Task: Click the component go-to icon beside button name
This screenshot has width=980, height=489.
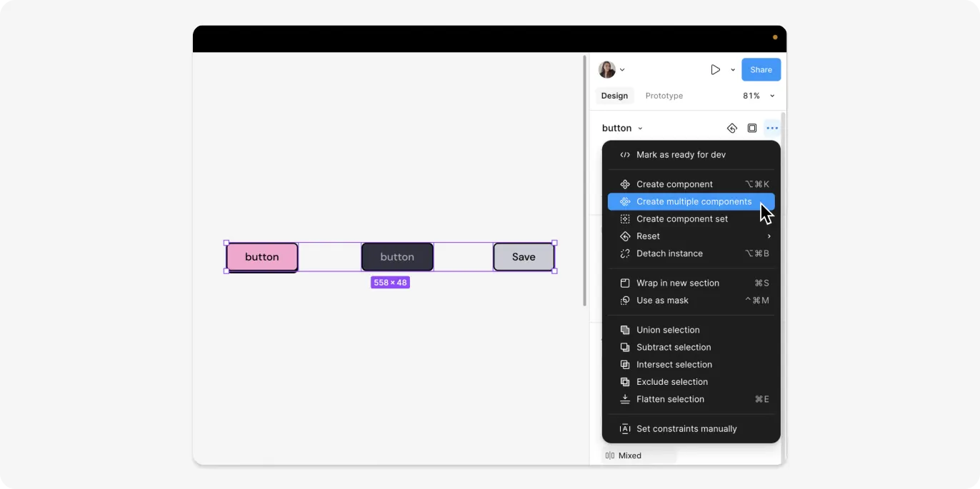Action: coord(732,128)
